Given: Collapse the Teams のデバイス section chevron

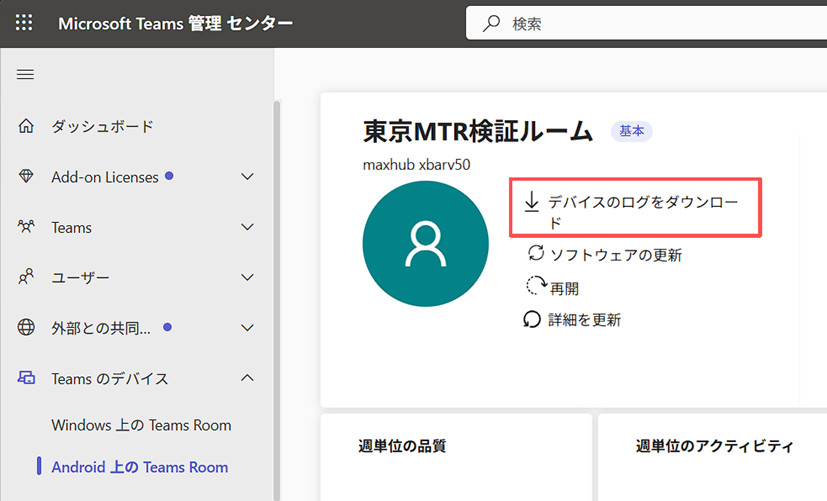Looking at the screenshot, I should tap(248, 379).
